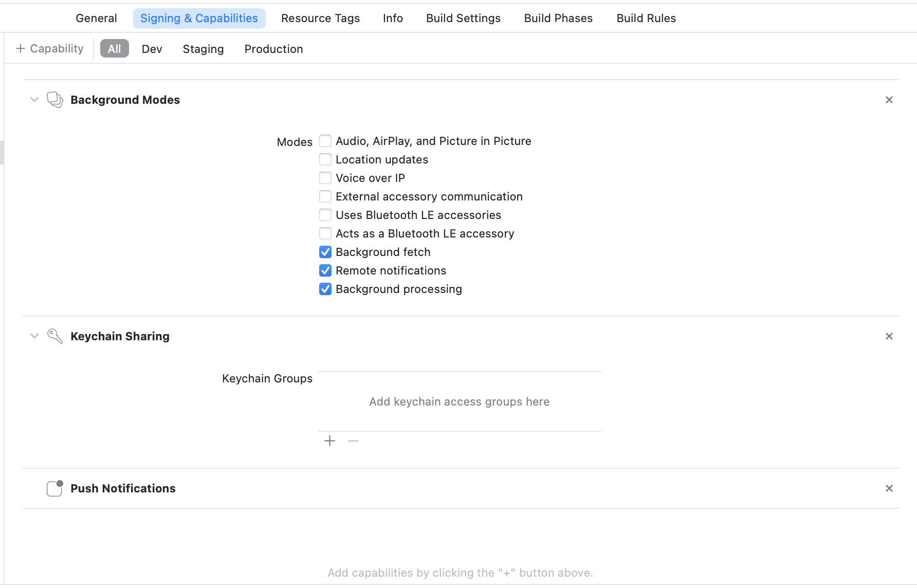Remove the Keychain Sharing capability
This screenshot has height=588, width=917.
coord(889,336)
